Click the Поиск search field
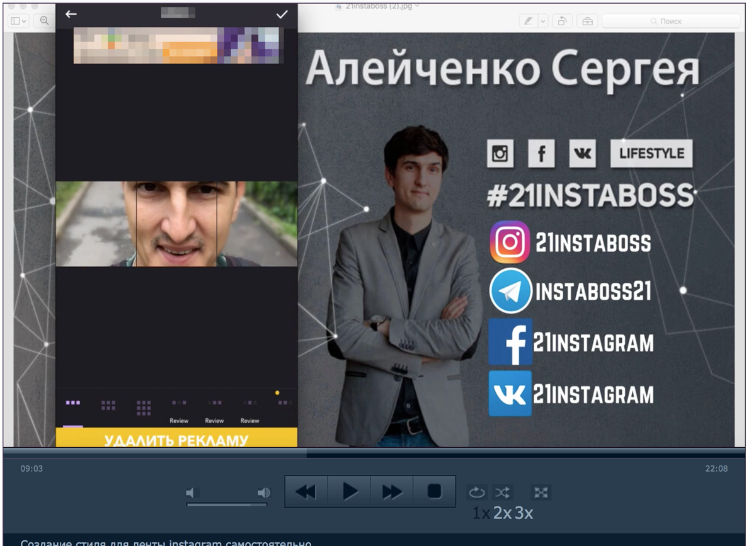 [x=671, y=21]
